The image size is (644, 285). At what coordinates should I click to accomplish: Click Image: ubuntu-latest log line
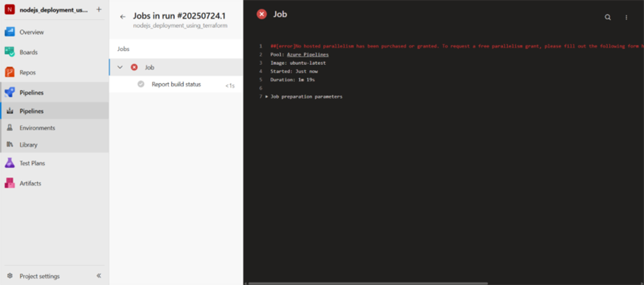[x=298, y=63]
